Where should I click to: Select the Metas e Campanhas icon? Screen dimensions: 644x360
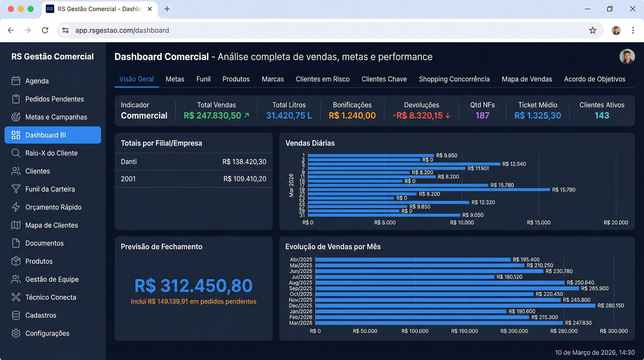pyautogui.click(x=16, y=117)
